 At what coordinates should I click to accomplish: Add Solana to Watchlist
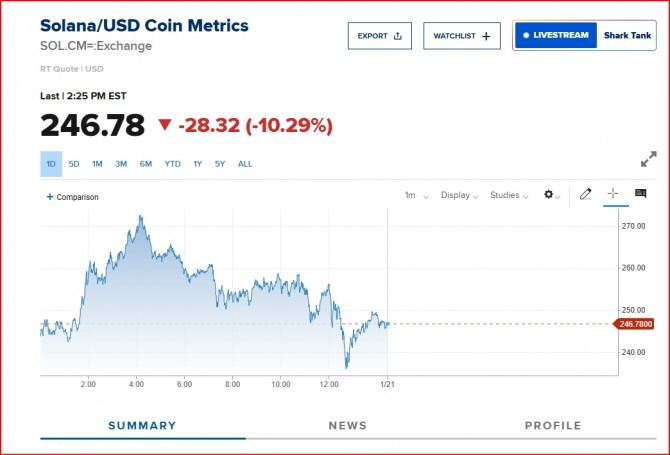[461, 36]
